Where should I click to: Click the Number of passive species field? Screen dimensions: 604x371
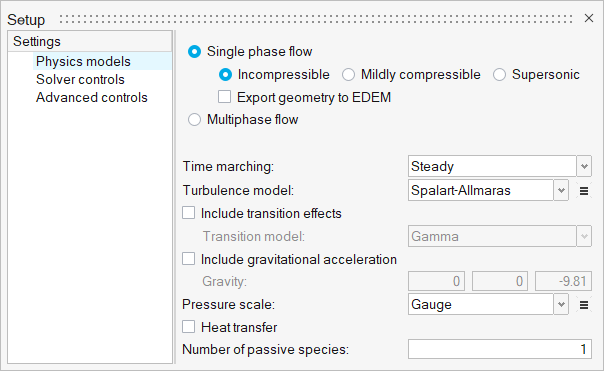tap(500, 349)
